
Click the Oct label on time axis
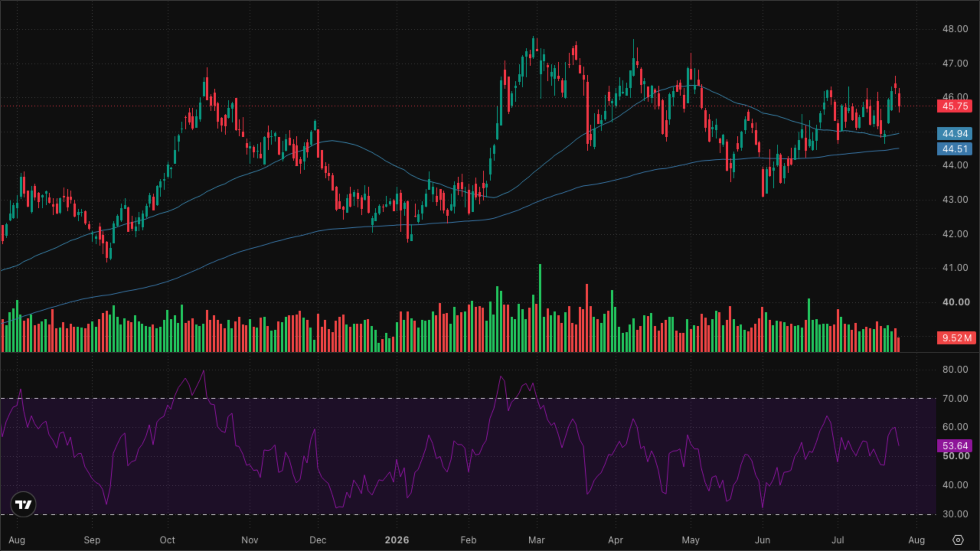point(167,540)
